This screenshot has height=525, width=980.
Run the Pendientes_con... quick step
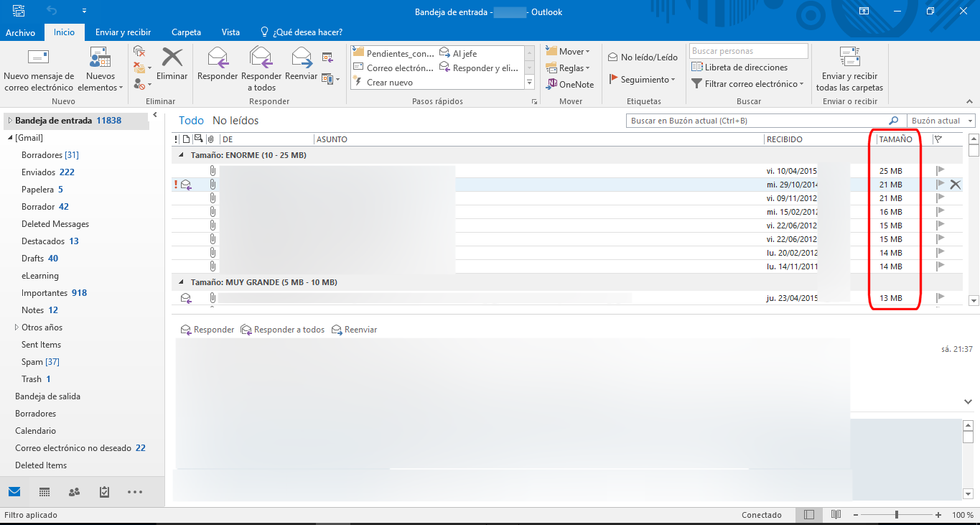click(393, 53)
